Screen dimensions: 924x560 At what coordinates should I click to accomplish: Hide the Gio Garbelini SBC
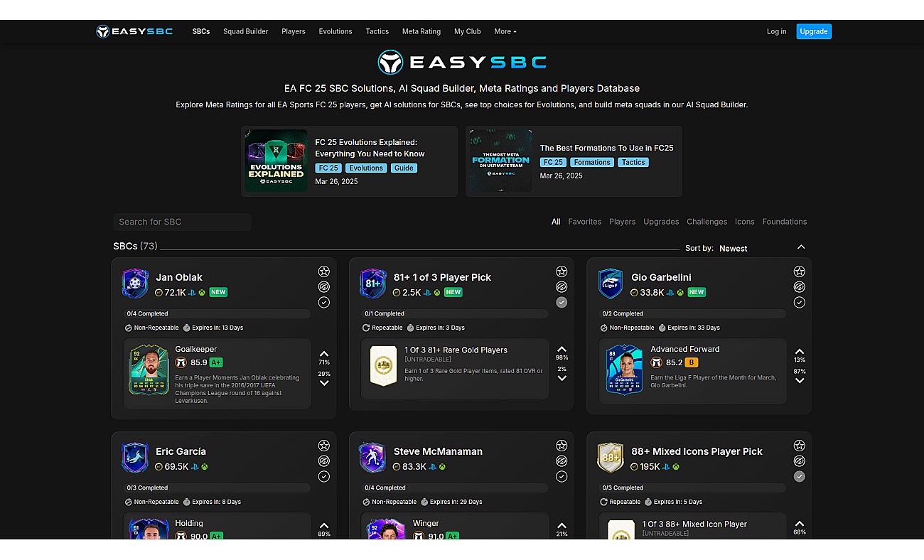coord(800,287)
